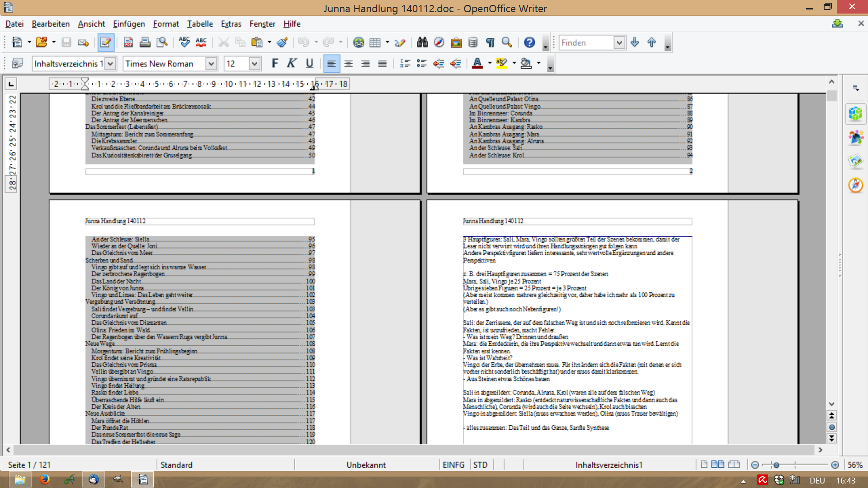
Task: Open Properties panel in sidebar
Action: click(x=855, y=114)
